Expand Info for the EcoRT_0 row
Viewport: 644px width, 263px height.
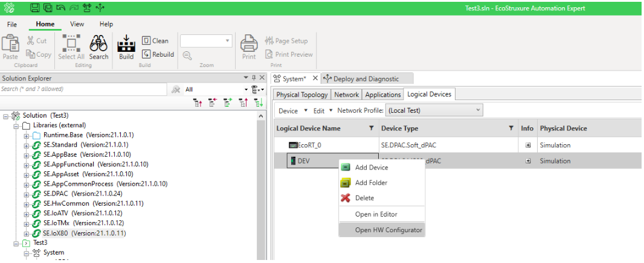click(528, 145)
